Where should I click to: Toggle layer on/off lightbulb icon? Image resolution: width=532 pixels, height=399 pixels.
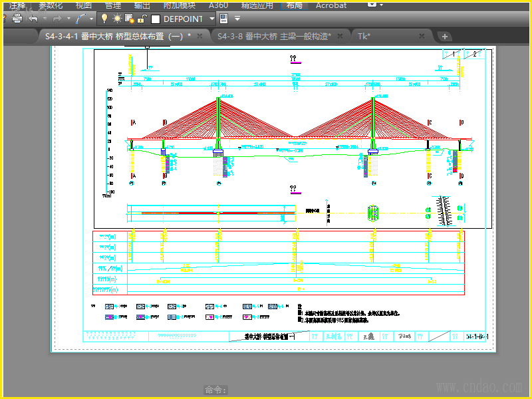pos(104,19)
